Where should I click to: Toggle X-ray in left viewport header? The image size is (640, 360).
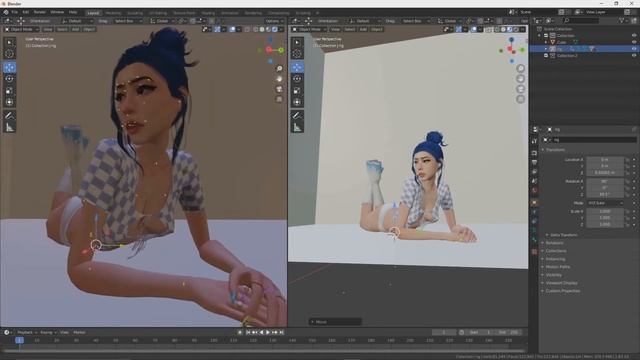point(247,29)
